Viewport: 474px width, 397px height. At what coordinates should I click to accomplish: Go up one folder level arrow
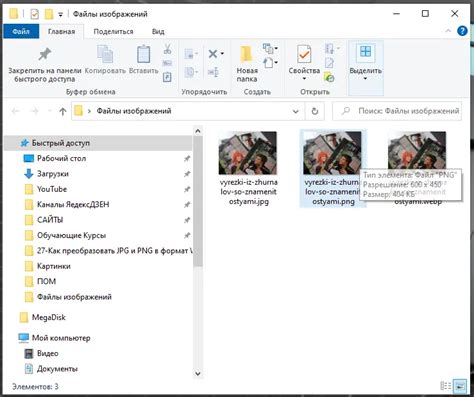(63, 111)
